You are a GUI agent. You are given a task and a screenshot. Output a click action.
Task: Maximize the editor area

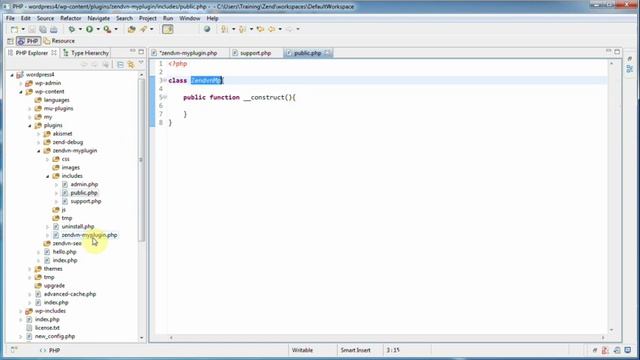pyautogui.click(x=617, y=52)
